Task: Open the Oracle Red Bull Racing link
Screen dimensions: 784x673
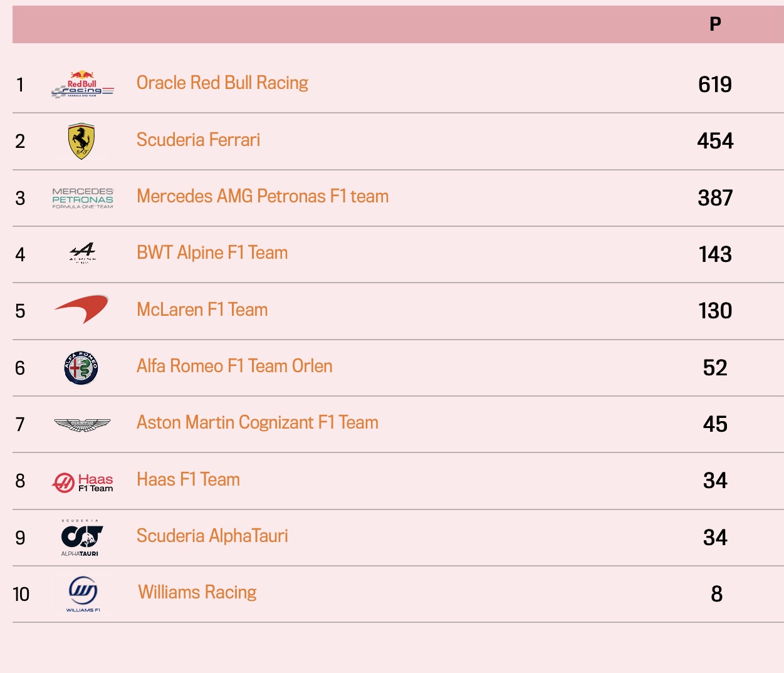Action: (222, 83)
